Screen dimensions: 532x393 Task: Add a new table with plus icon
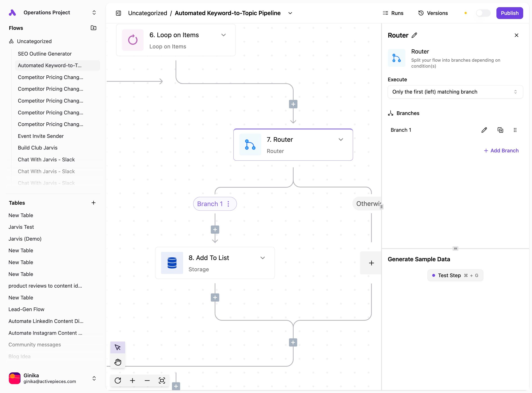pos(93,203)
